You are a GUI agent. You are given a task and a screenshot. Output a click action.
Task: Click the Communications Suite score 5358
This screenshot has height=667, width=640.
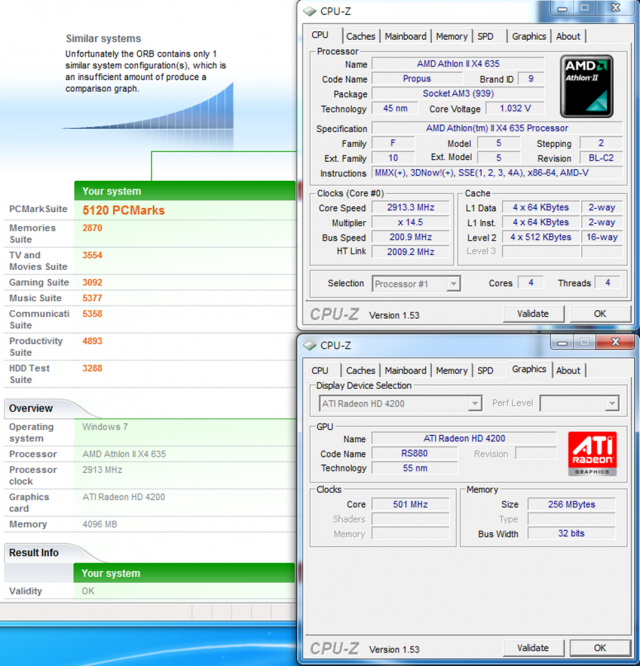pos(92,314)
